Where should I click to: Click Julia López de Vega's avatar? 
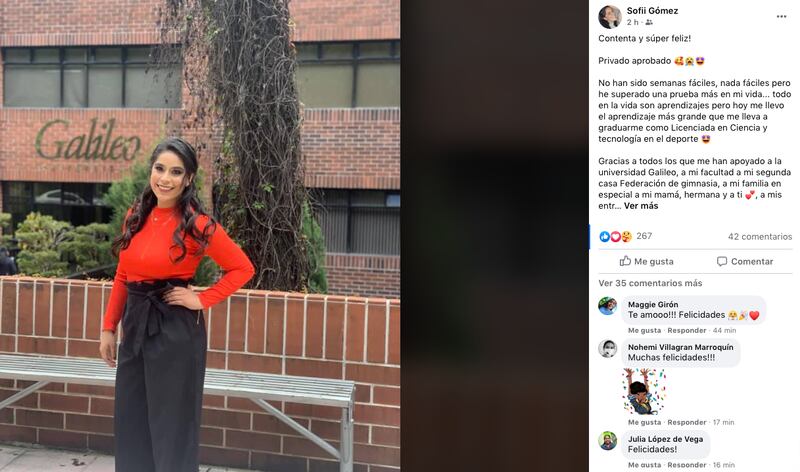click(x=608, y=441)
